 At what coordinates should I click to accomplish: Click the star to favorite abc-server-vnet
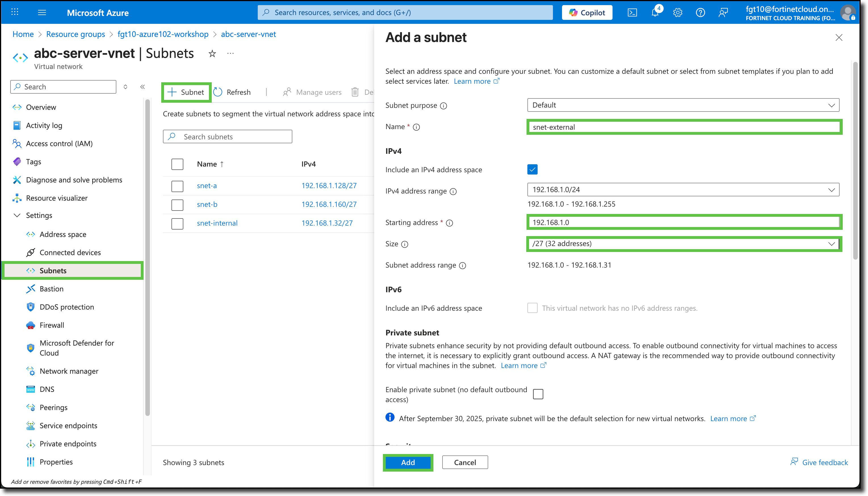point(212,53)
